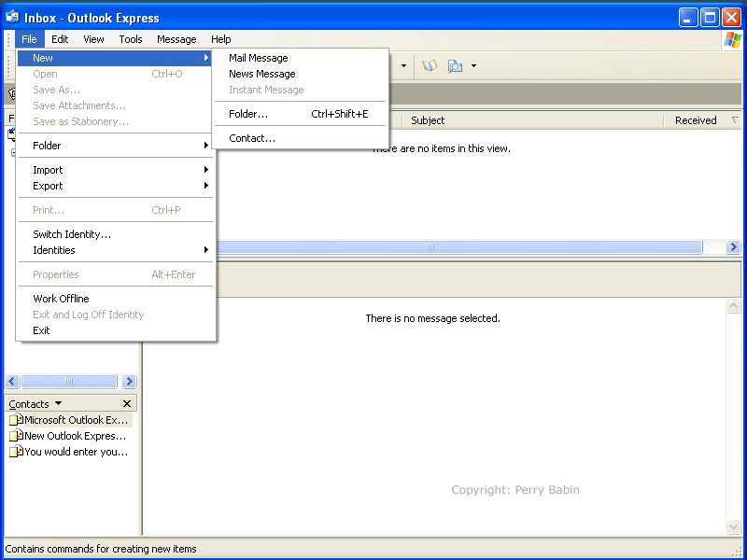
Task: Click Switch Identity... menu entry
Action: [x=72, y=234]
